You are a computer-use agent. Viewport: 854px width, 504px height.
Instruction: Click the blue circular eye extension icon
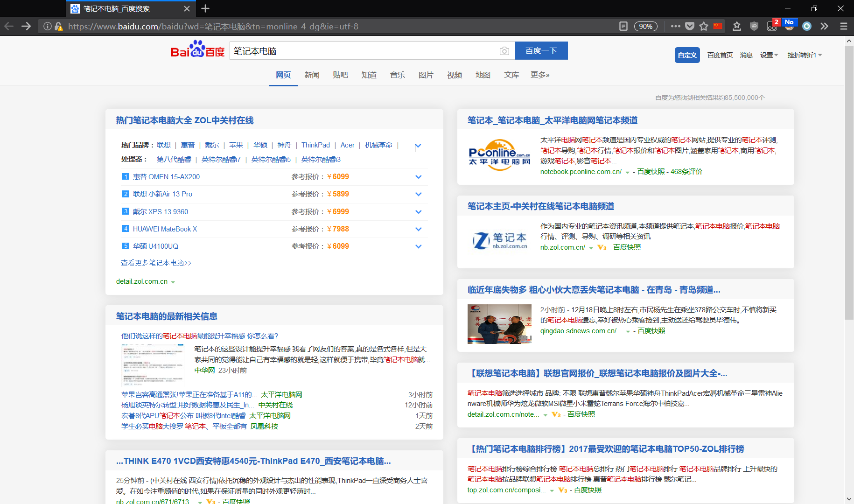[807, 26]
